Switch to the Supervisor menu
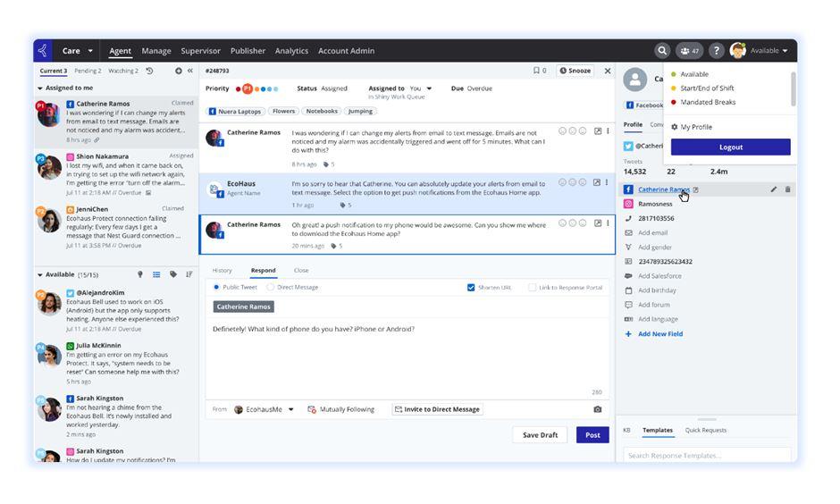The width and height of the screenshot is (840, 504). (x=200, y=51)
